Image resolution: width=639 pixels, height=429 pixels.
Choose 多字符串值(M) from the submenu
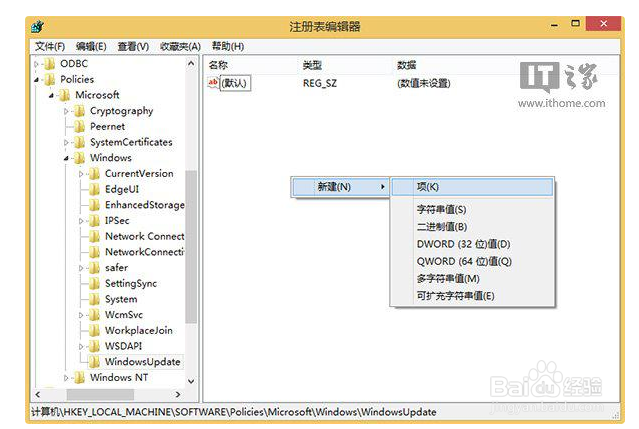tap(448, 279)
